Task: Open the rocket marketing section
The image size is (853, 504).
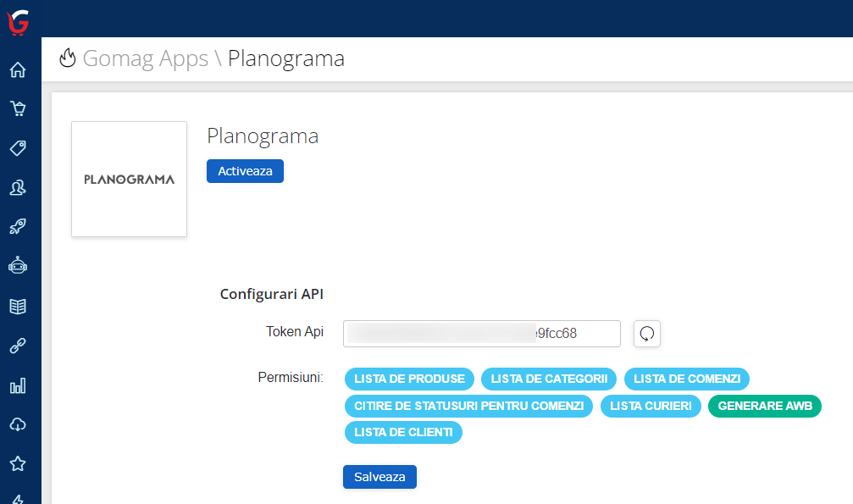Action: pos(17,226)
